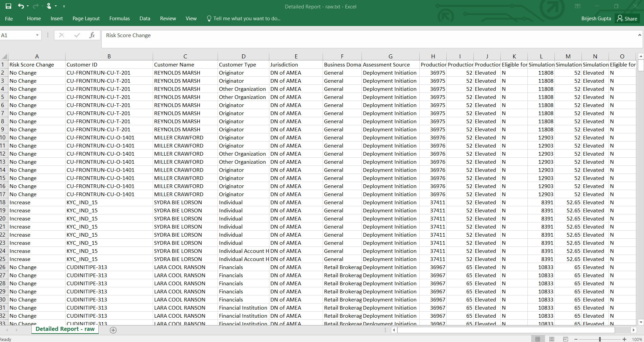Screen dimensions: 644x342
Task: Click the Tell me what you want field
Action: 247,19
